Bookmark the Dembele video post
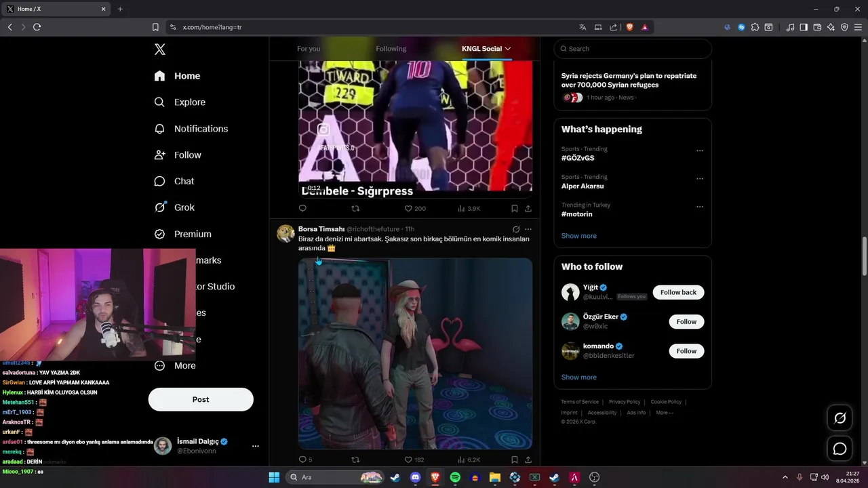The width and height of the screenshot is (868, 488). coord(515,209)
